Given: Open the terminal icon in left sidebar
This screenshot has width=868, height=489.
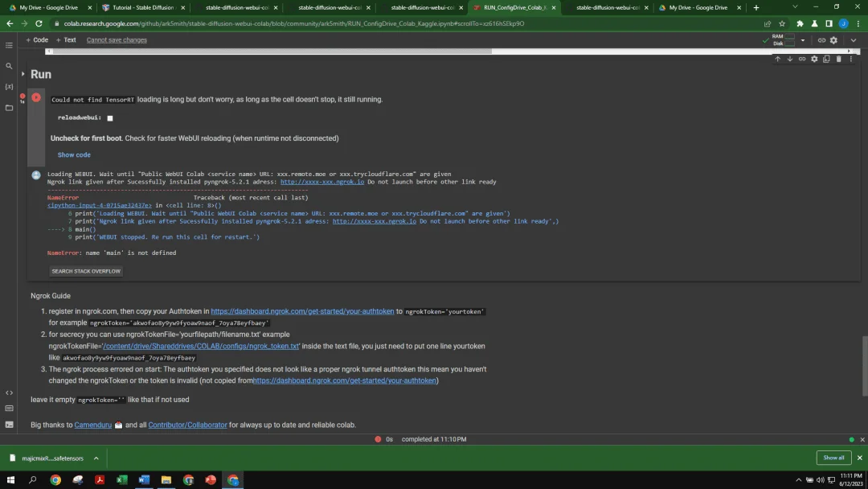Looking at the screenshot, I should pos(9,425).
